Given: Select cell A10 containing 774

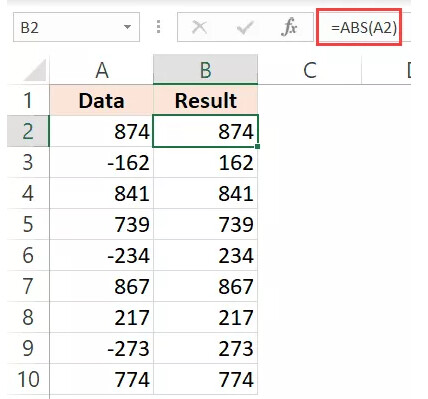Looking at the screenshot, I should pos(101,379).
